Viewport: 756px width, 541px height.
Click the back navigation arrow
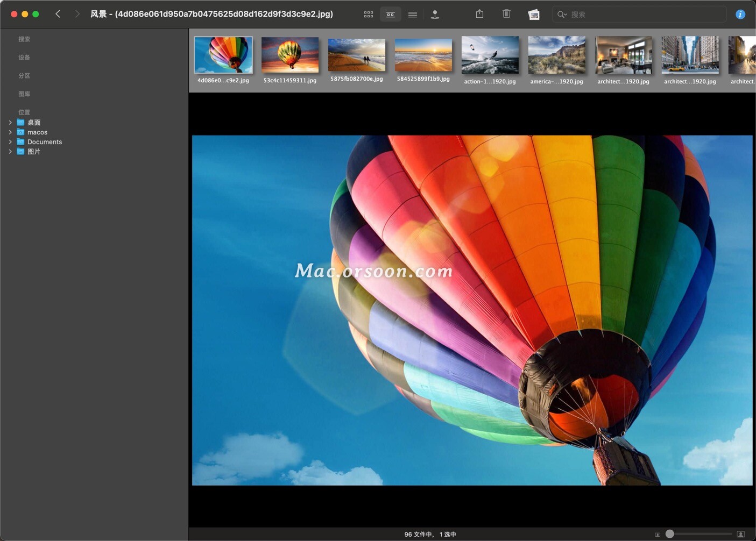click(x=58, y=14)
